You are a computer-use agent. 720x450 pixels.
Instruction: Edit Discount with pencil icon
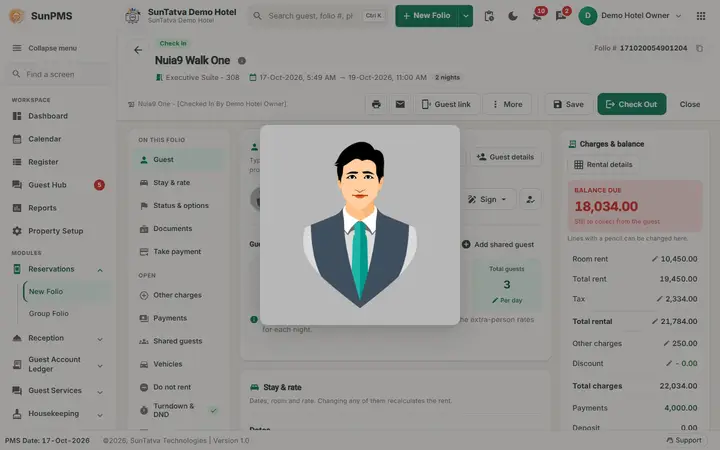(669, 363)
